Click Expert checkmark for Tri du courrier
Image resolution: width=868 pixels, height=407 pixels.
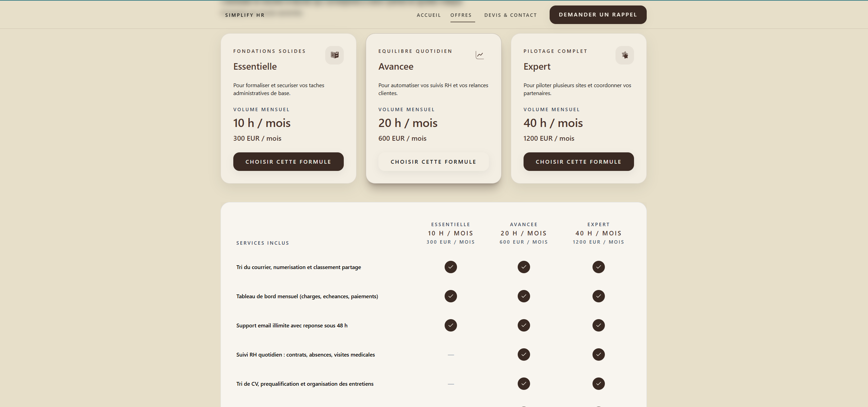click(598, 267)
